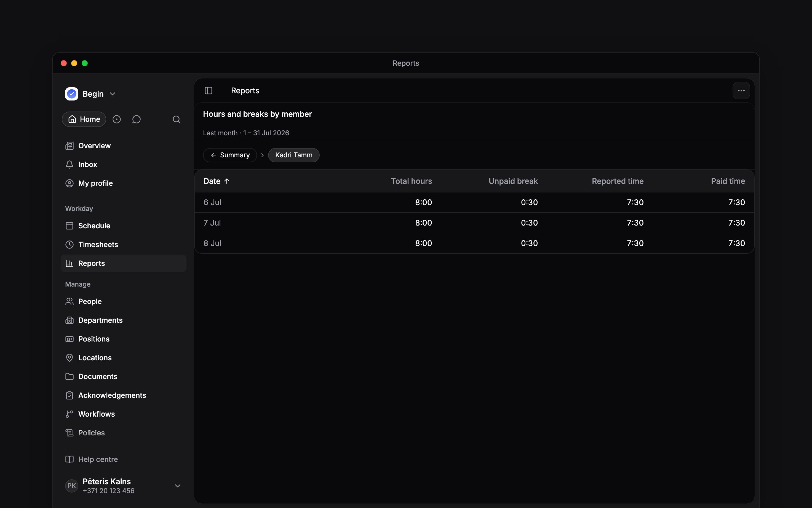The height and width of the screenshot is (508, 812).
Task: Click the Schedule calendar icon
Action: coord(70,226)
